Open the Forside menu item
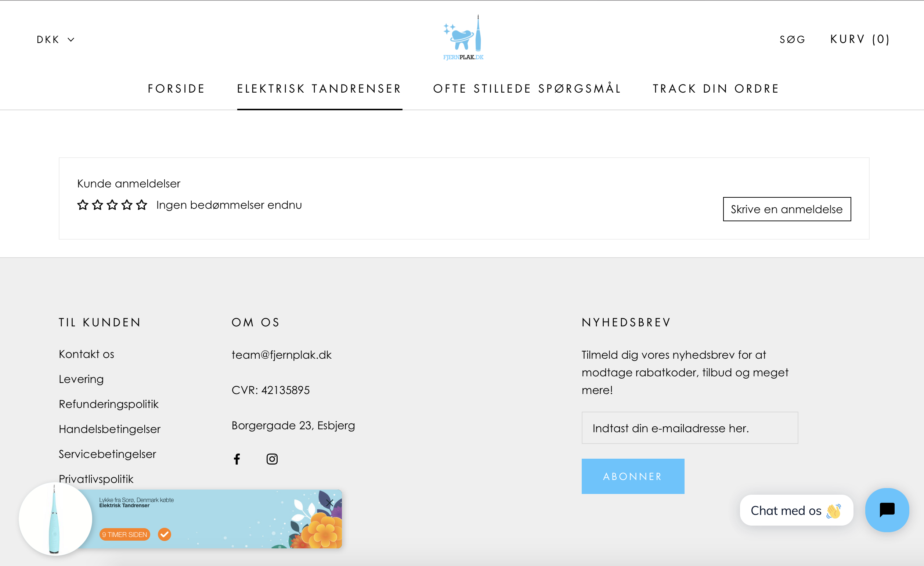 tap(176, 89)
